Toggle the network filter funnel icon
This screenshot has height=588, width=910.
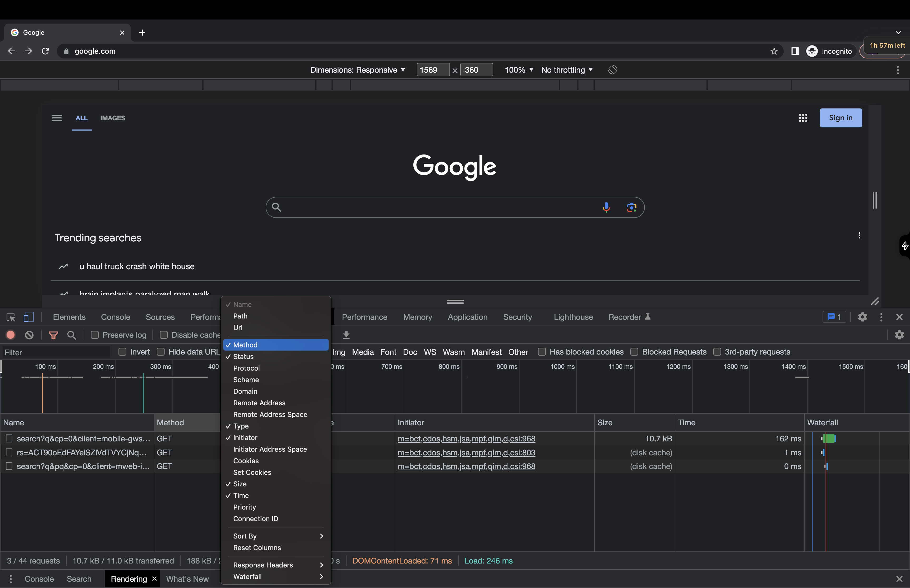(x=53, y=335)
